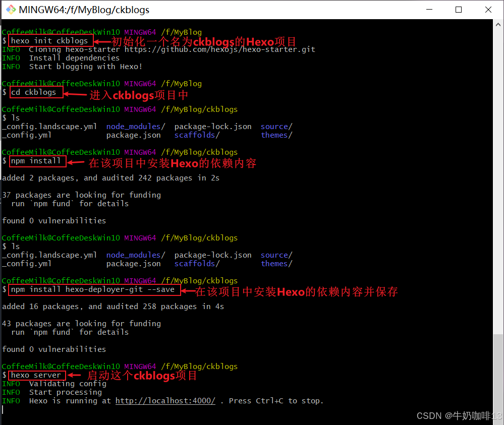Minimize the MINGW64 terminal window
Image resolution: width=504 pixels, height=425 pixels.
(429, 10)
